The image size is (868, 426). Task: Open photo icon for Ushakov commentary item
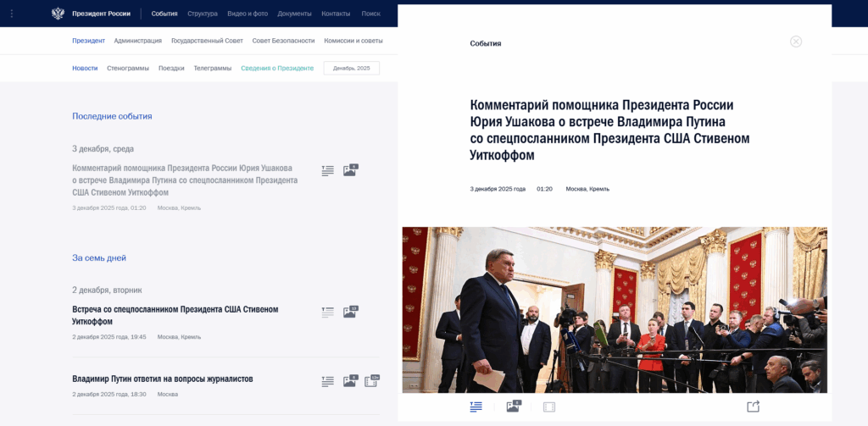point(350,170)
